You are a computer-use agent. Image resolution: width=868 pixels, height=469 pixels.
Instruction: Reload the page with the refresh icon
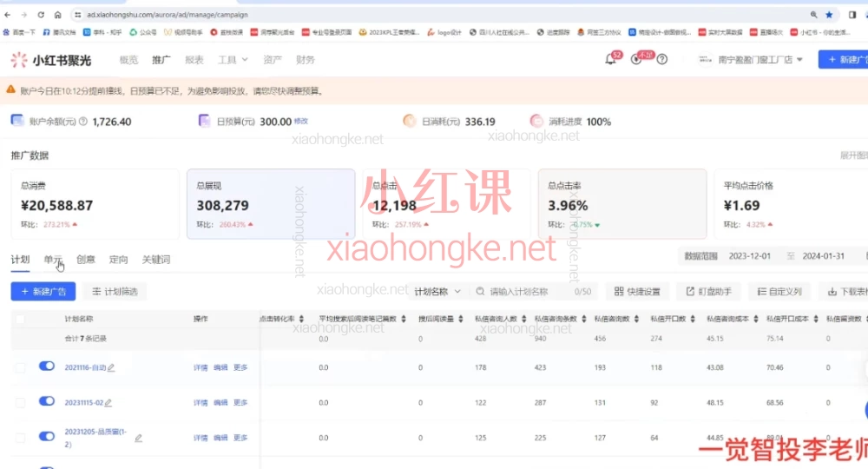coord(41,15)
